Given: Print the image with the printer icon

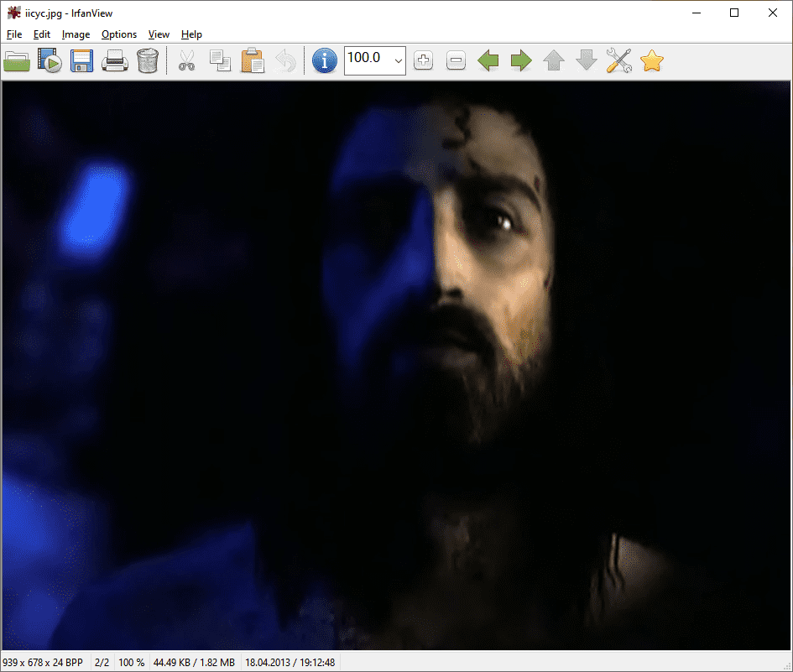Looking at the screenshot, I should (x=115, y=61).
